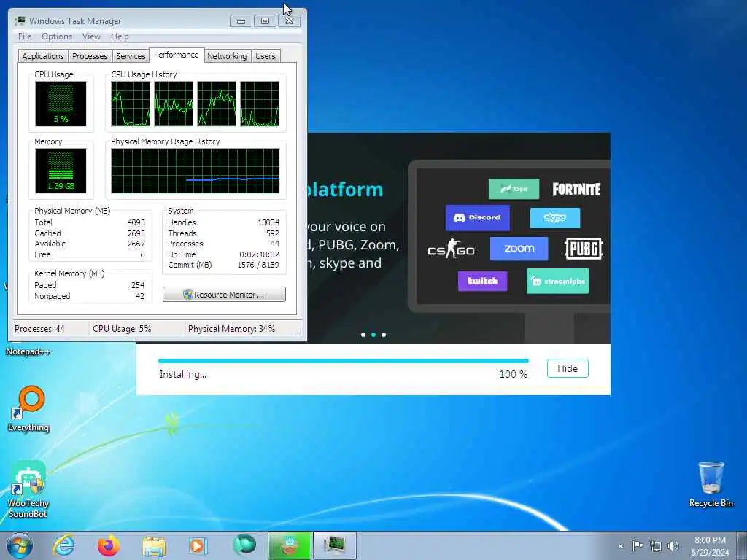The height and width of the screenshot is (560, 747).
Task: Open the volume speaker tray icon
Action: [673, 546]
